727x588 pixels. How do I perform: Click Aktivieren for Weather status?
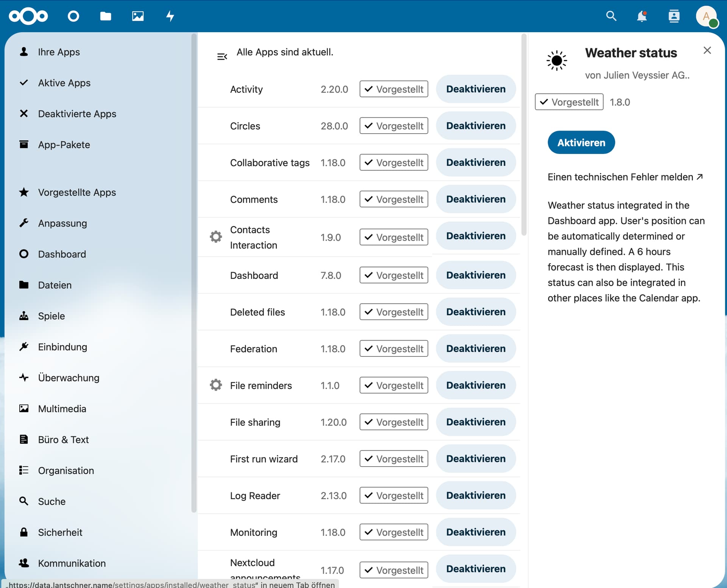pyautogui.click(x=581, y=143)
